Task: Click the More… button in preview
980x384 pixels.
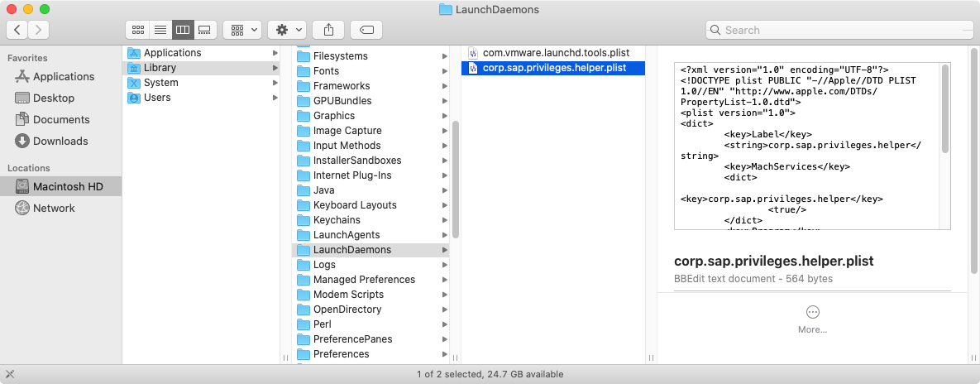Action: [x=812, y=318]
